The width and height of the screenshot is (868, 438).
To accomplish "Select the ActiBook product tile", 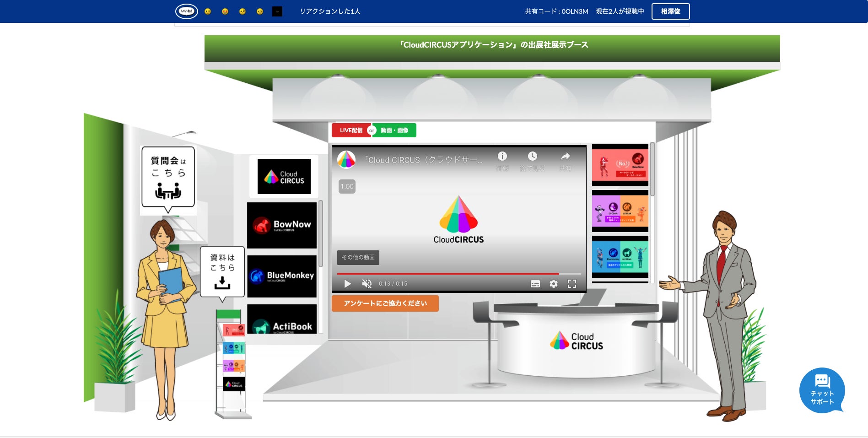I will click(282, 319).
